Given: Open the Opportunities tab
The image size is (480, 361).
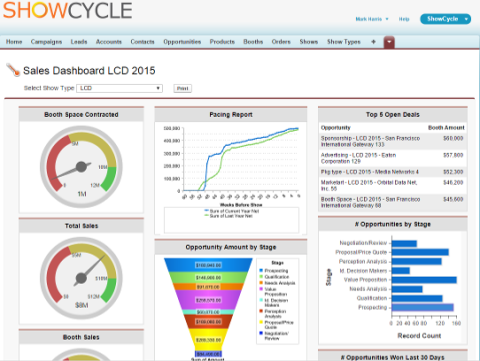Looking at the screenshot, I should 182,42.
